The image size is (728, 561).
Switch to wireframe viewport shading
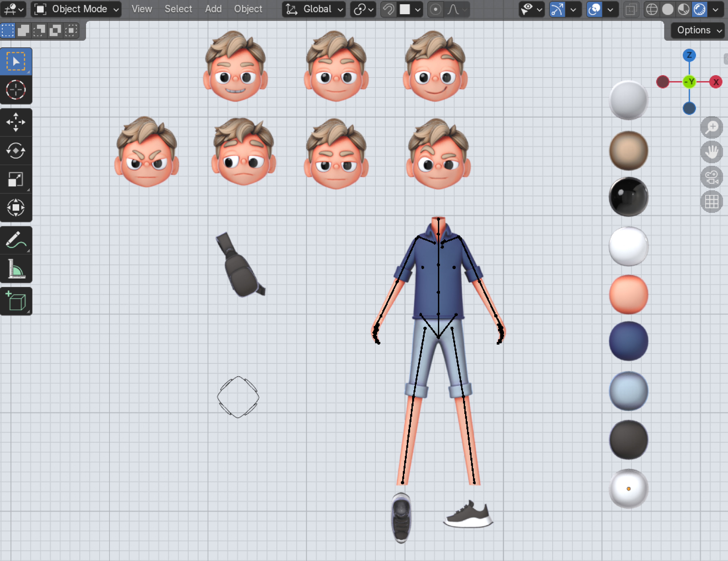tap(652, 9)
